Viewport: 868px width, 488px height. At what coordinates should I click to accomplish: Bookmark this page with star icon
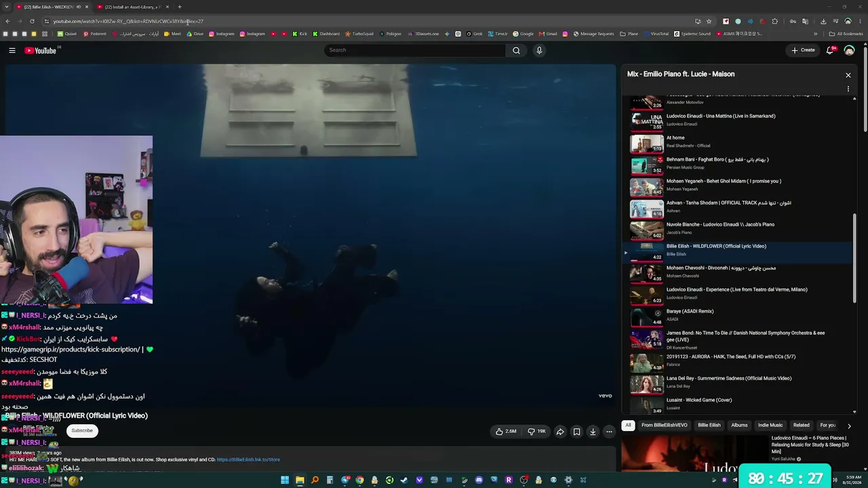(709, 21)
